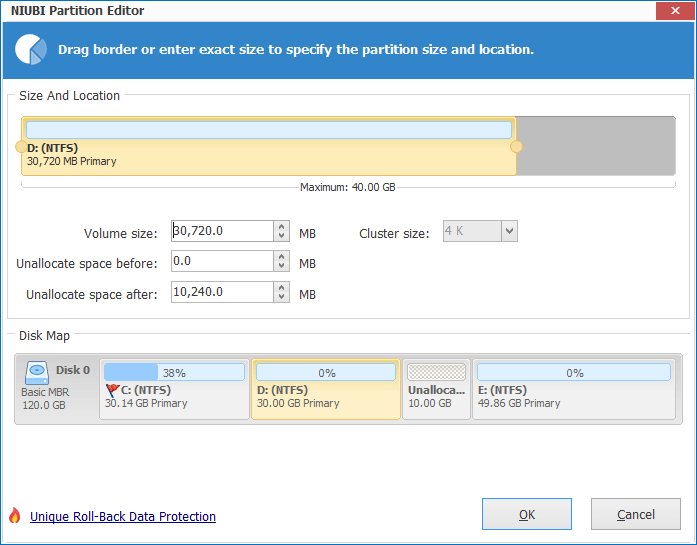Decrease Unallocate space after value

(x=281, y=297)
